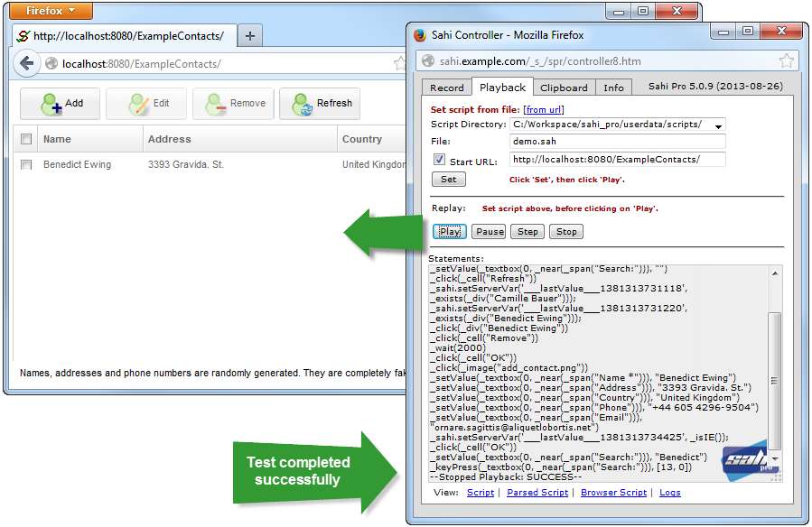This screenshot has width=812, height=527.
Task: Click the Country column header
Action: [372, 139]
